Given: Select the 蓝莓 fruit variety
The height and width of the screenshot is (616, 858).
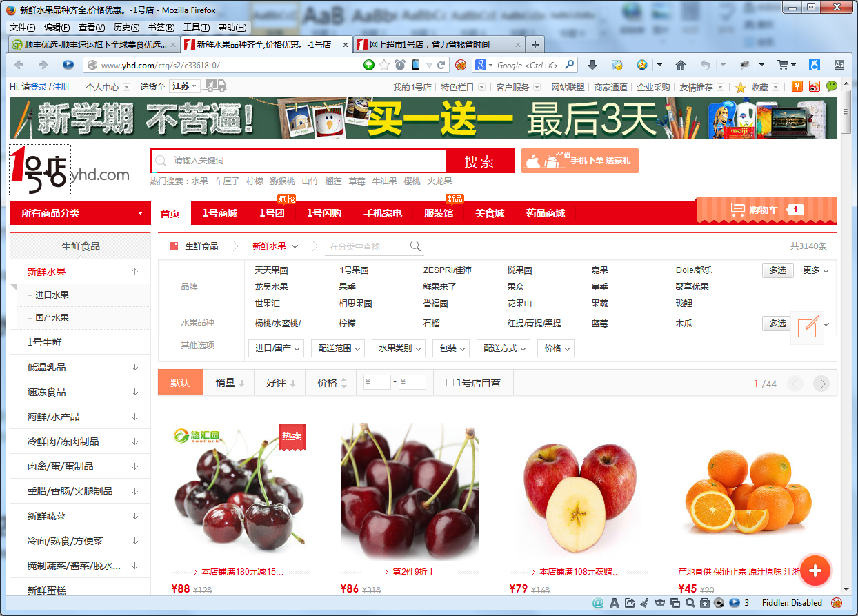Looking at the screenshot, I should [x=599, y=324].
